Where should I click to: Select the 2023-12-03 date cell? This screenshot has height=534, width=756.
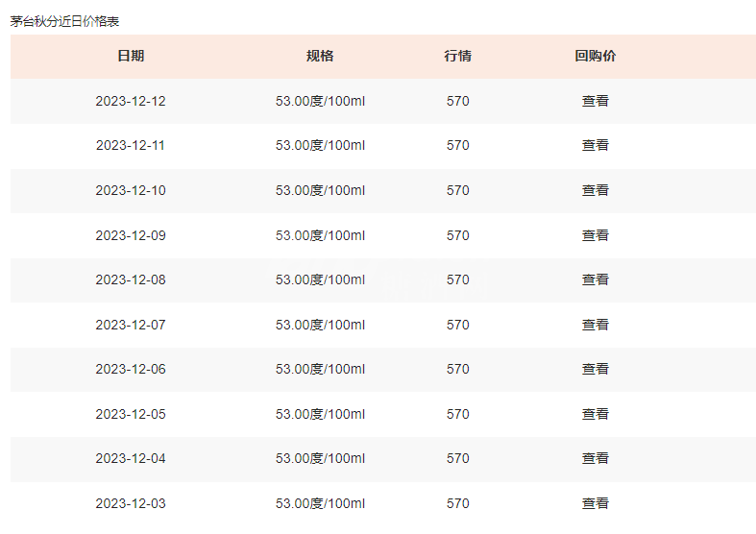tap(131, 503)
